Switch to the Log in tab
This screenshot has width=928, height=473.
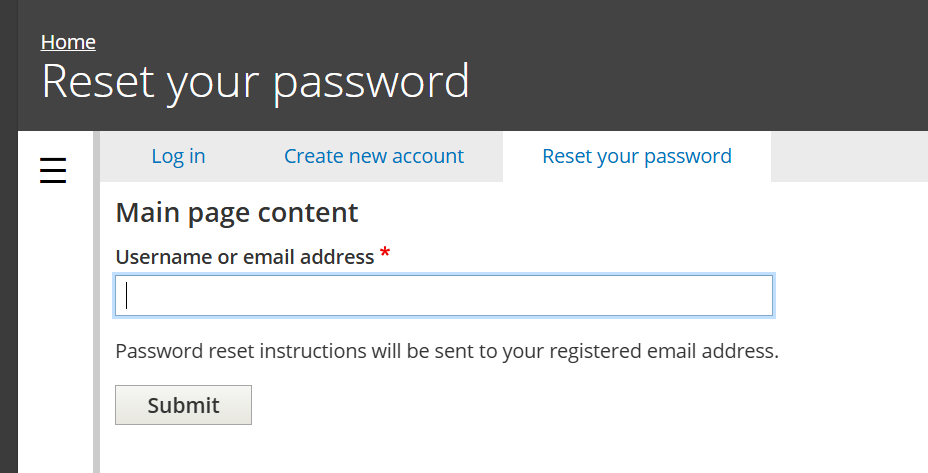point(178,156)
